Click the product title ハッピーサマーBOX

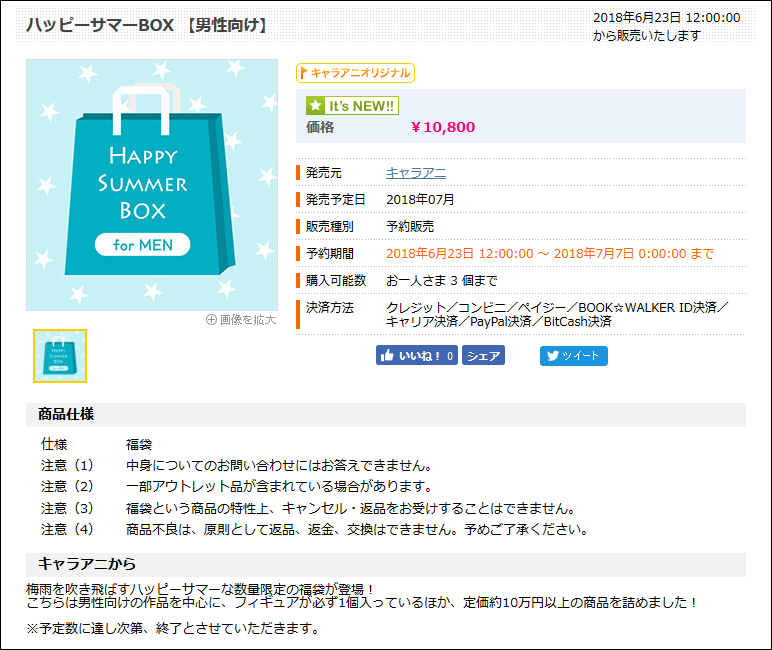[148, 25]
